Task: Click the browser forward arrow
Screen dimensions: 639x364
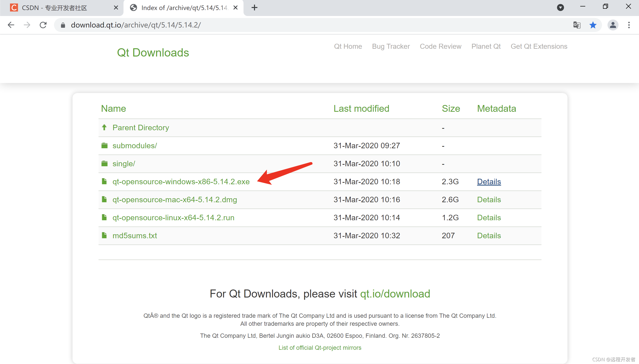Action: tap(27, 25)
